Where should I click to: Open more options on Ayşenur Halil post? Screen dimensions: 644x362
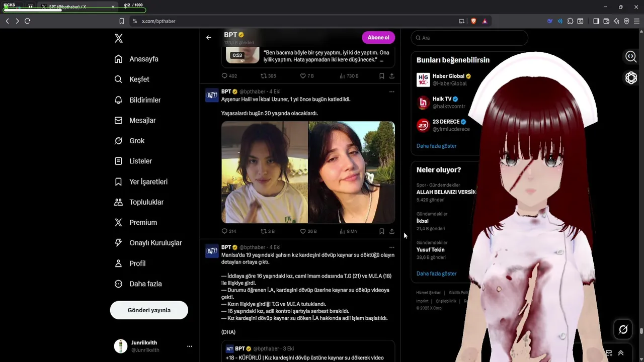click(x=392, y=92)
